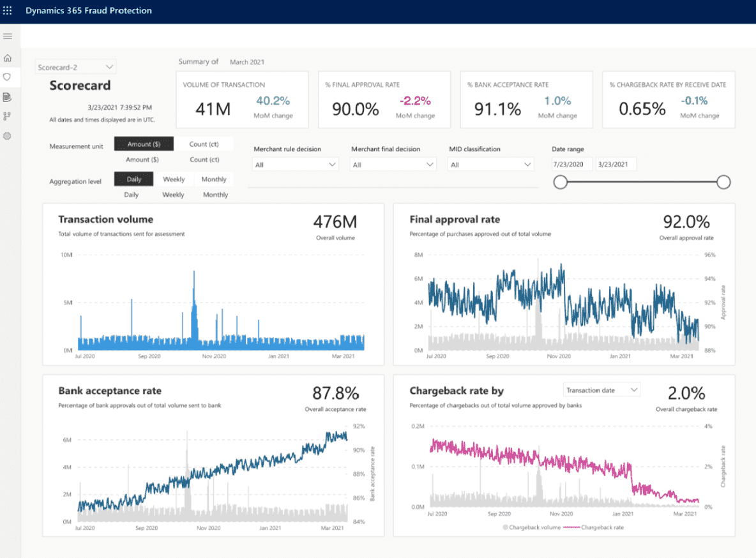Click the Chargeback Rate 0.65% card

point(669,100)
